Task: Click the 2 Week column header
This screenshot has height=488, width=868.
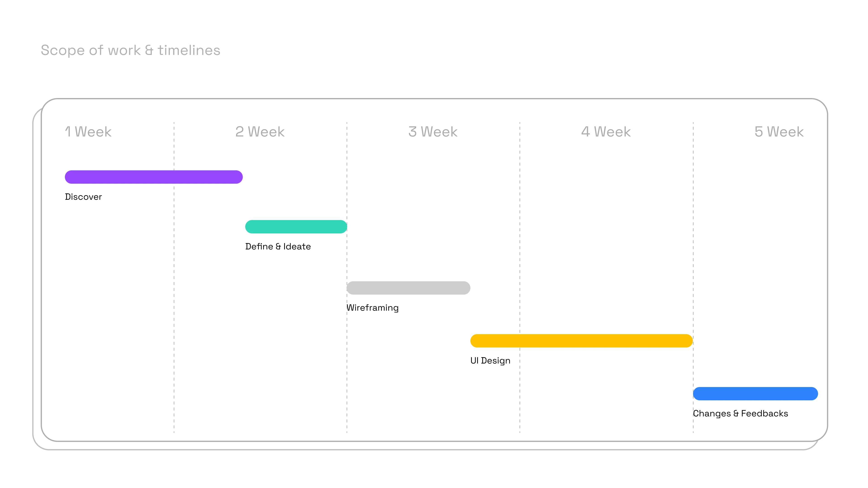Action: click(x=260, y=132)
